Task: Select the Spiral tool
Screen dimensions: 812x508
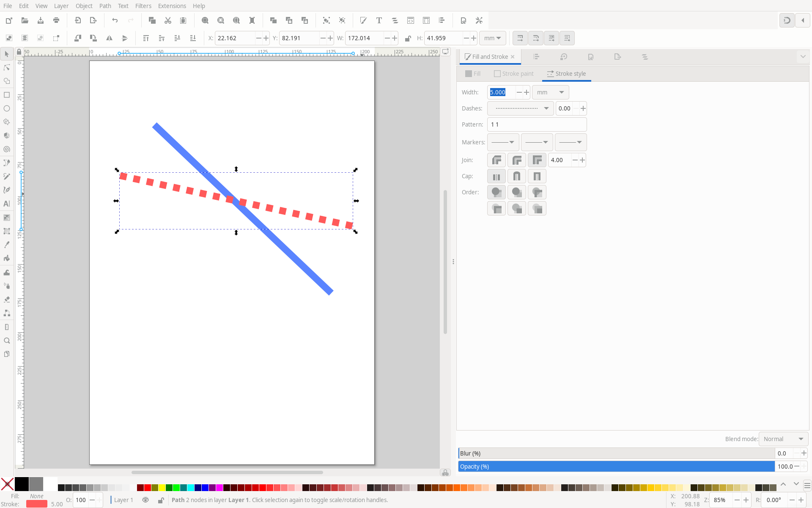Action: click(x=7, y=149)
